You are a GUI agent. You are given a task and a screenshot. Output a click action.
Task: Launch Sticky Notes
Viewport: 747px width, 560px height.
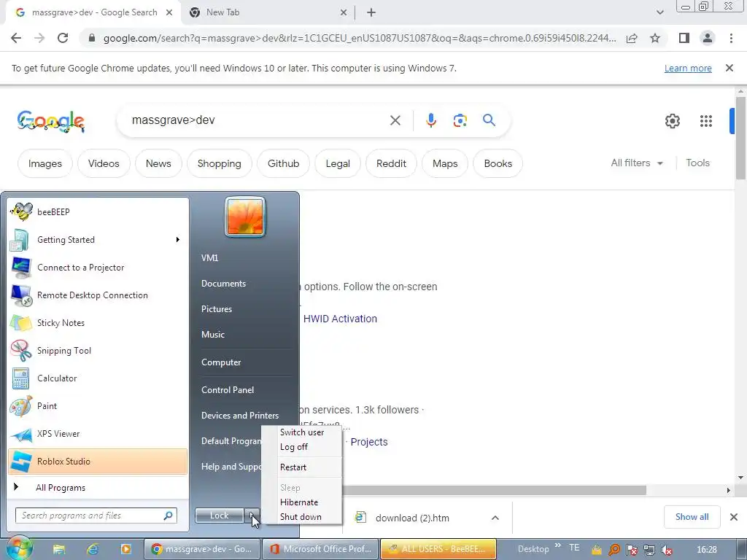[97, 323]
